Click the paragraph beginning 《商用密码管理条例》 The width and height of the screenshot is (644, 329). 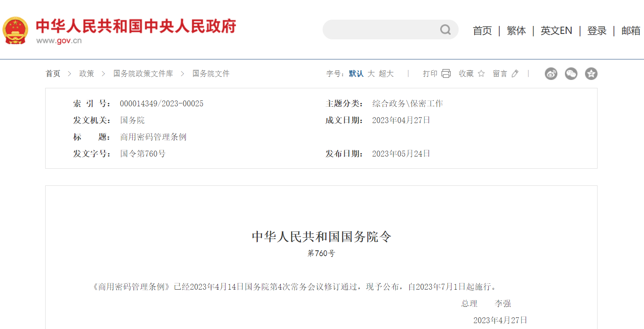294,287
